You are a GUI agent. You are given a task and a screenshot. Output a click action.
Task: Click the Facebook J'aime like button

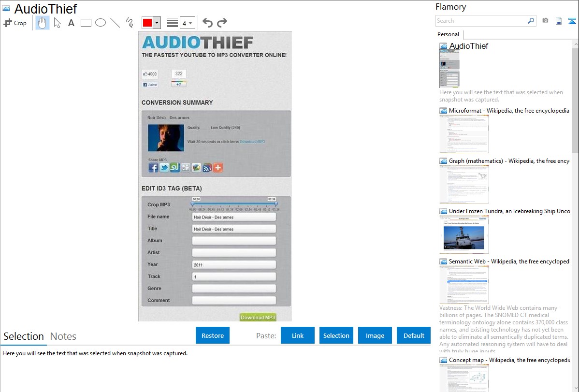click(x=150, y=85)
